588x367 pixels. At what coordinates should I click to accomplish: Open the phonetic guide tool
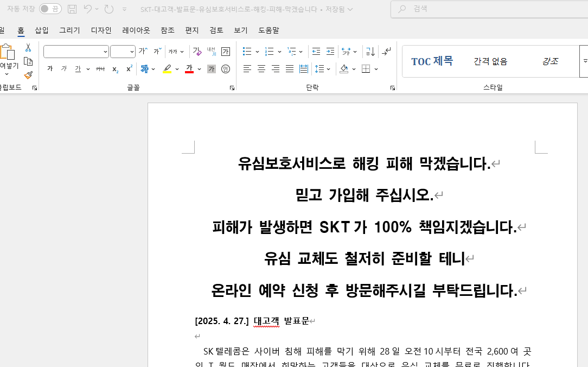(212, 51)
